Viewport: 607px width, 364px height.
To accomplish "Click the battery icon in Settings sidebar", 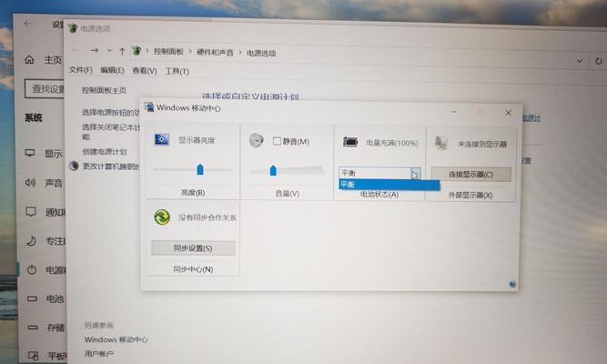I will pos(32,299).
